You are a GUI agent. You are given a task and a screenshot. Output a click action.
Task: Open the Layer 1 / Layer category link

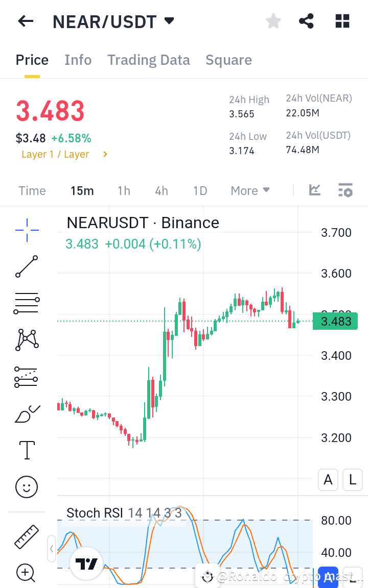click(55, 154)
